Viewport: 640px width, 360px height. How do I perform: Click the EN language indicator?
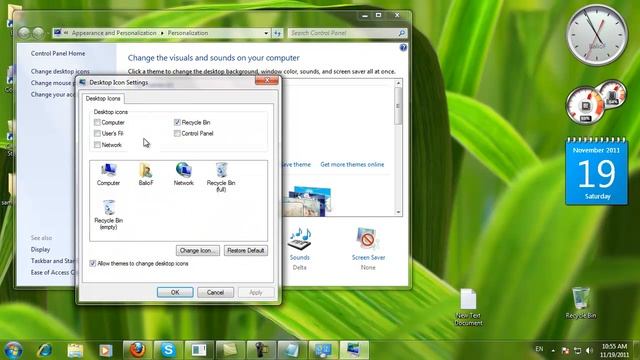pyautogui.click(x=539, y=349)
